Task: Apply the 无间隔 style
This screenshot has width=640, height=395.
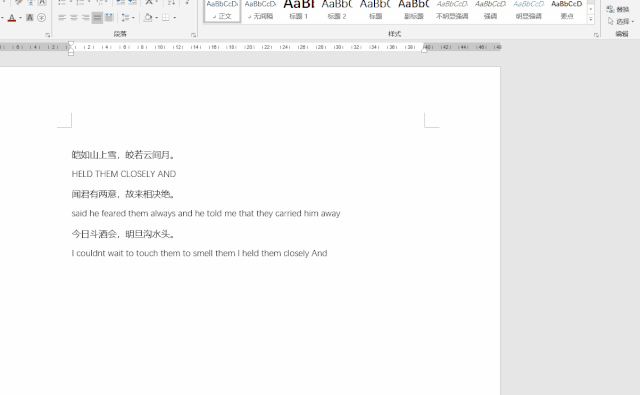Action: click(x=260, y=10)
